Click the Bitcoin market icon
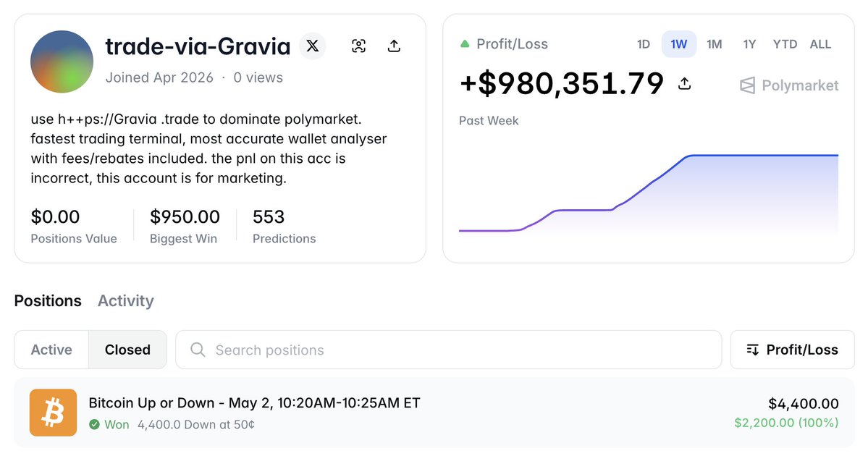 (53, 413)
